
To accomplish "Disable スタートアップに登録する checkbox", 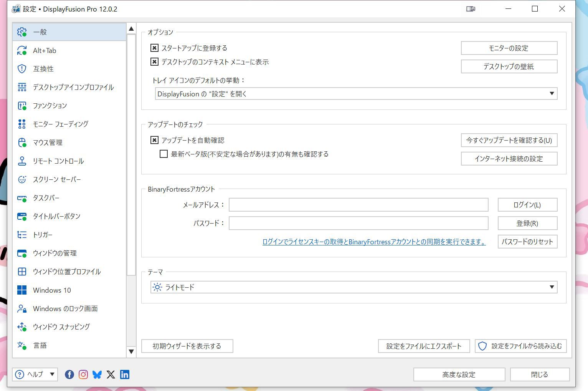I will point(154,48).
